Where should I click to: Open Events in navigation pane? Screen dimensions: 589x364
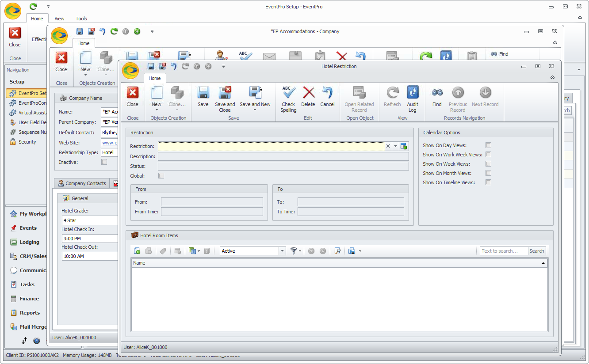(28, 228)
